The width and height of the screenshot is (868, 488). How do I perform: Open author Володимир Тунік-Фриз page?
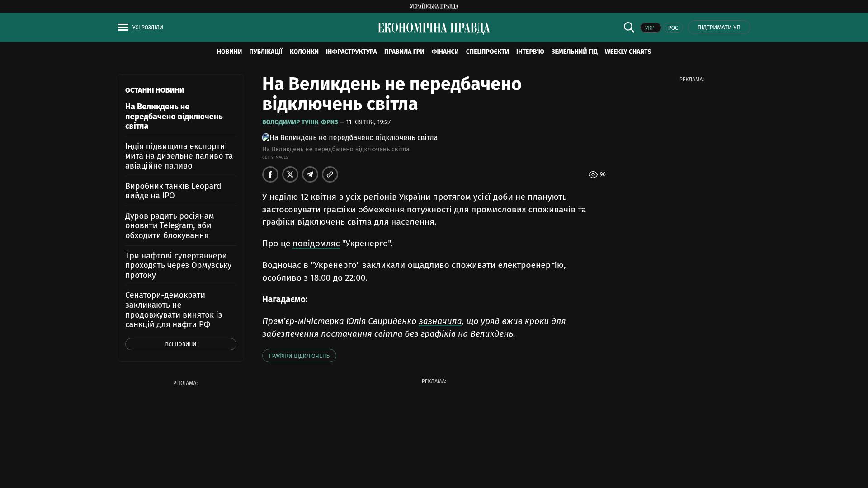click(x=300, y=122)
